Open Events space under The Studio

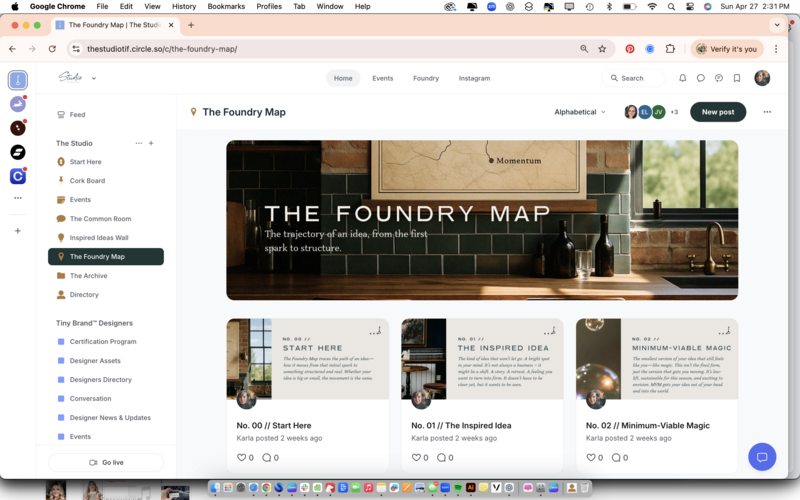tap(106, 199)
